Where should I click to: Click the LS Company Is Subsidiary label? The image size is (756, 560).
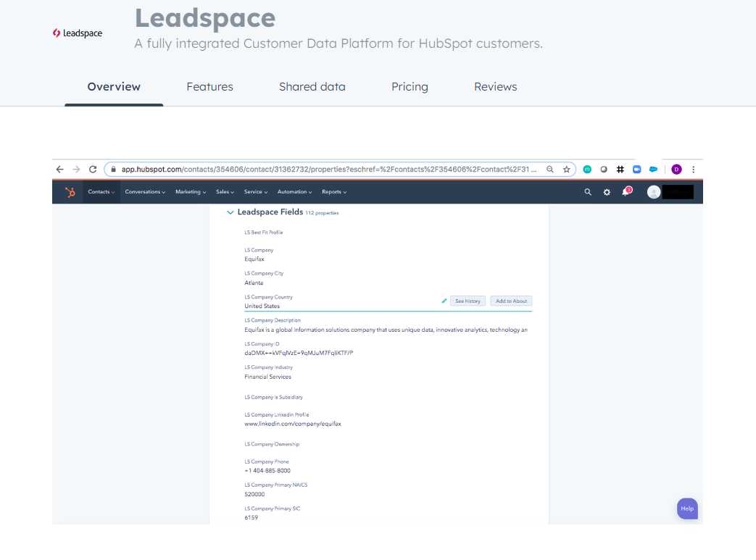[x=273, y=397]
